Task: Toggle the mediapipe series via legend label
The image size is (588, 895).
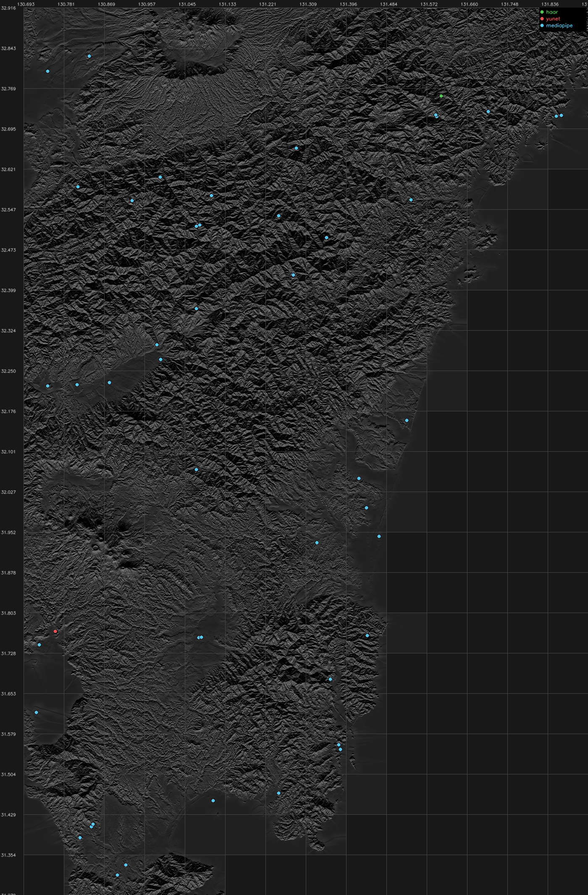Action: [x=559, y=26]
